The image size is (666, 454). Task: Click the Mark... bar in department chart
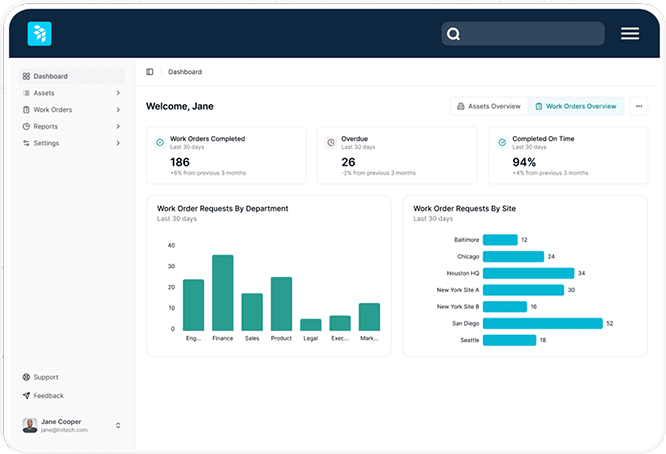369,317
